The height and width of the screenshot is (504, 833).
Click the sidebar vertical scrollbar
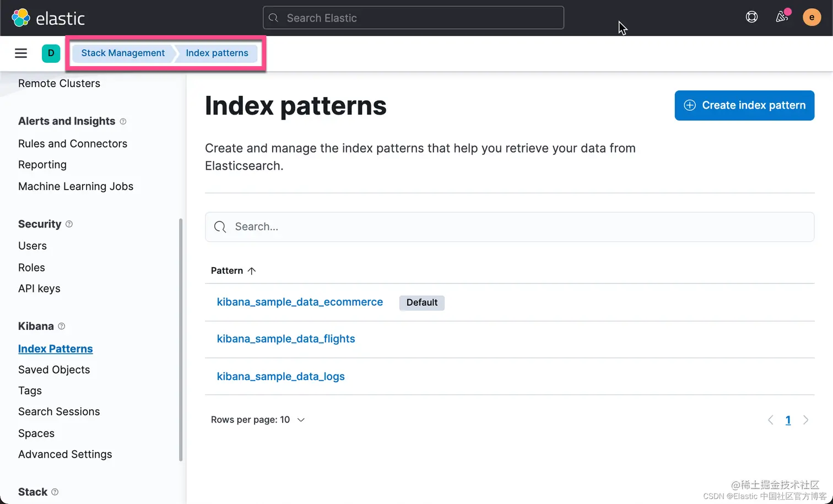pyautogui.click(x=181, y=339)
